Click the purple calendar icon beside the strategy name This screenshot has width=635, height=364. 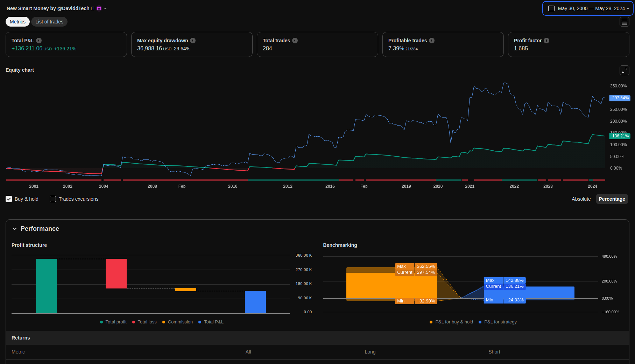pyautogui.click(x=99, y=8)
